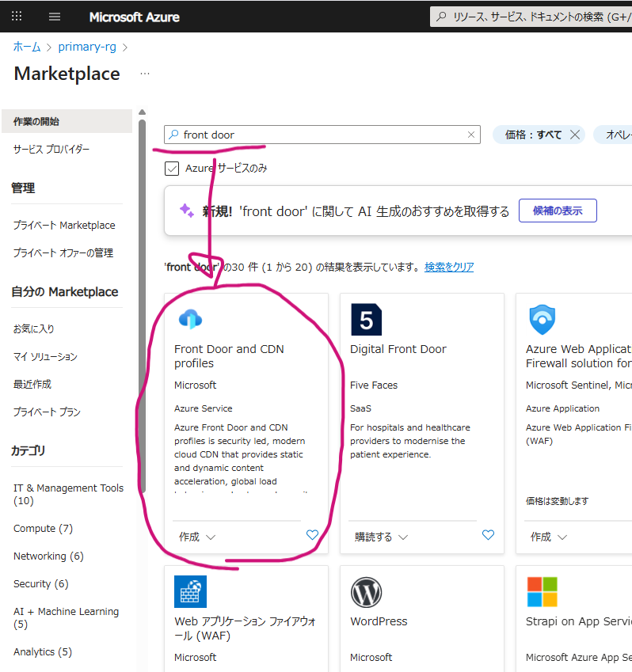The image size is (632, 672).
Task: Click the marketplace search magnifier icon
Action: coord(173,135)
